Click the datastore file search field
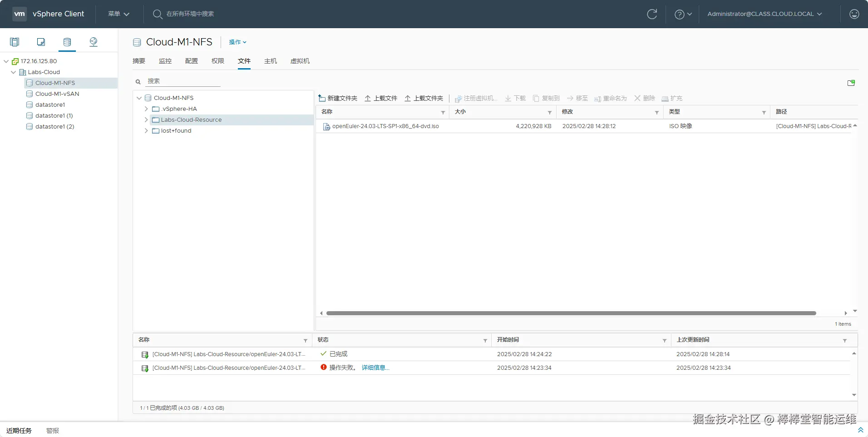This screenshot has width=868, height=437. [x=182, y=81]
